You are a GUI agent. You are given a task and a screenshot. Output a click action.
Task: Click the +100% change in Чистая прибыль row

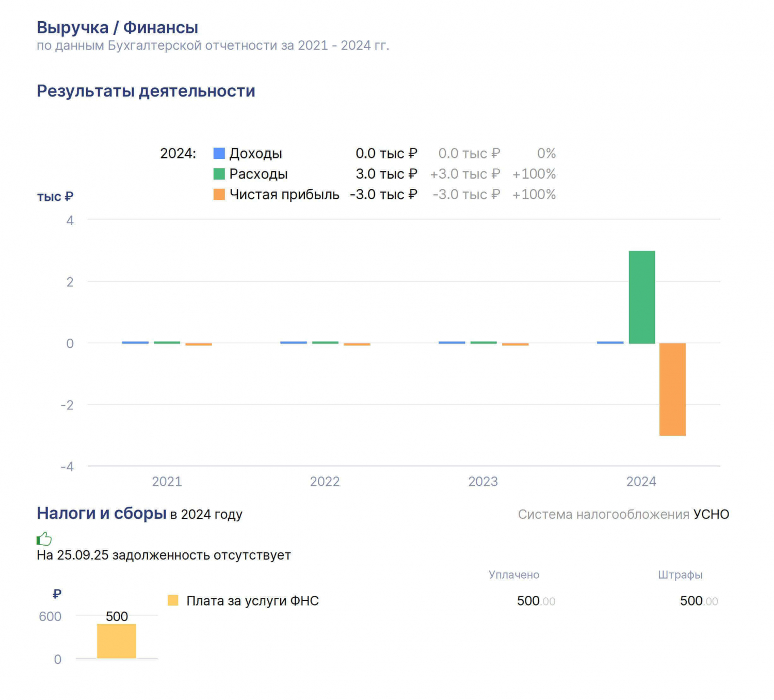[x=534, y=195]
